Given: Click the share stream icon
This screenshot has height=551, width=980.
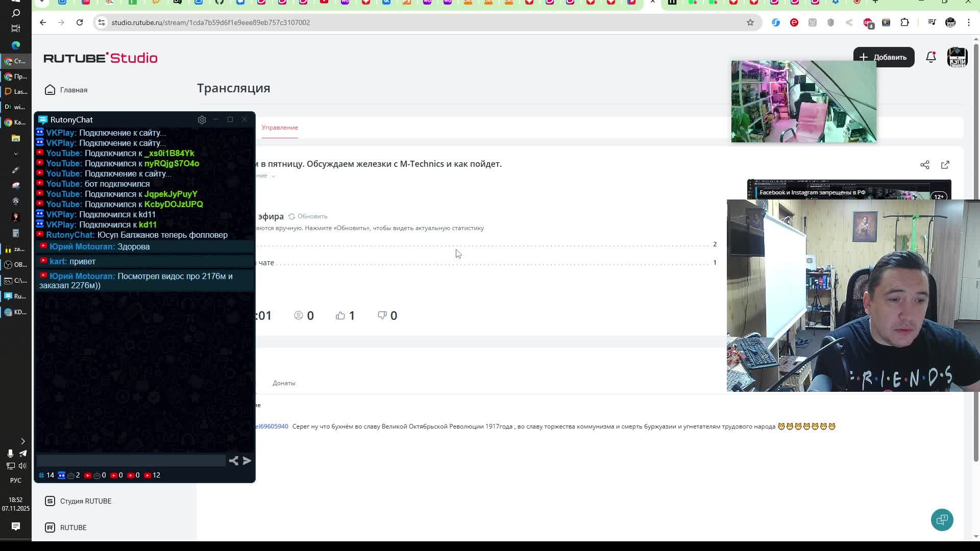Looking at the screenshot, I should pos(924,165).
